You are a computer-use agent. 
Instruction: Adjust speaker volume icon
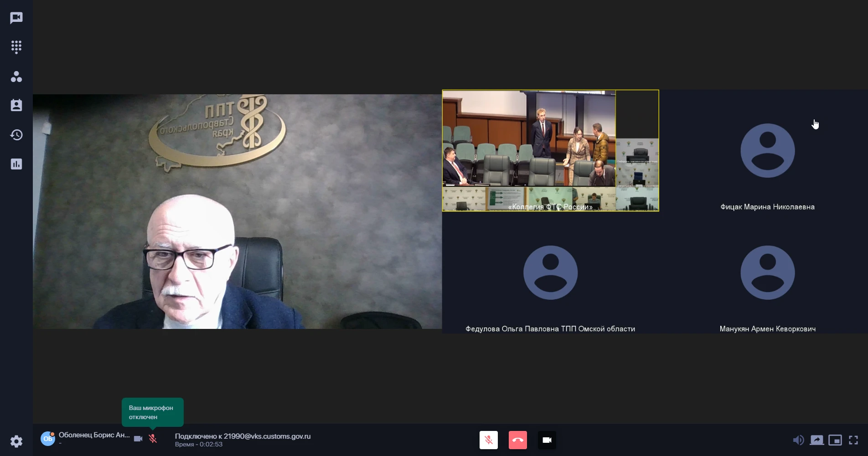pos(798,440)
